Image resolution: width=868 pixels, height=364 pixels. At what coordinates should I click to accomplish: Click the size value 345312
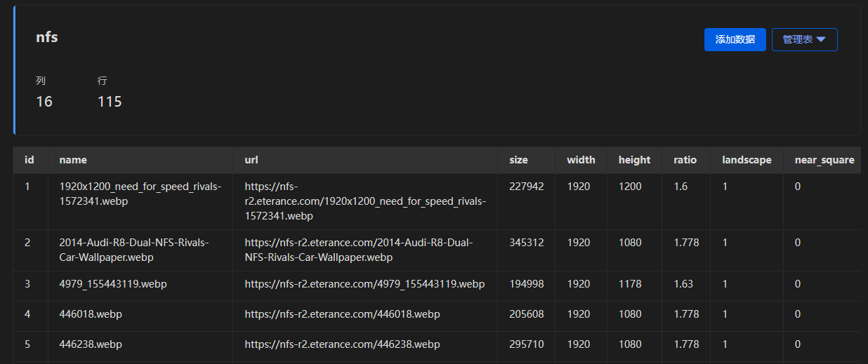tap(526, 243)
